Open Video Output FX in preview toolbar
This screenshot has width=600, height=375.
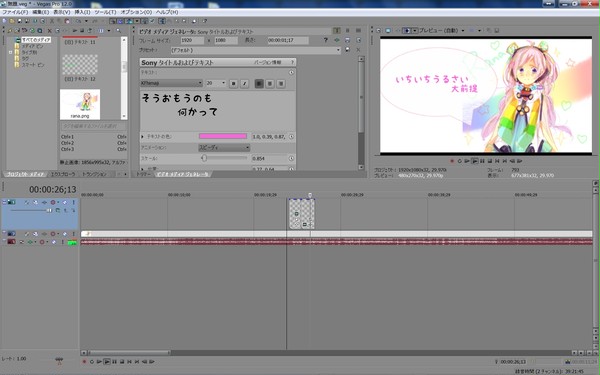pos(398,30)
